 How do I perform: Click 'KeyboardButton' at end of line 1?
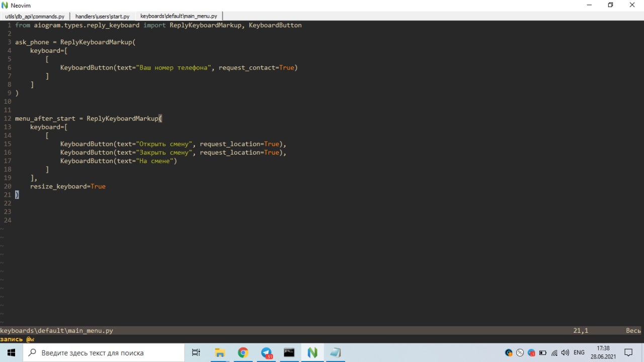275,25
